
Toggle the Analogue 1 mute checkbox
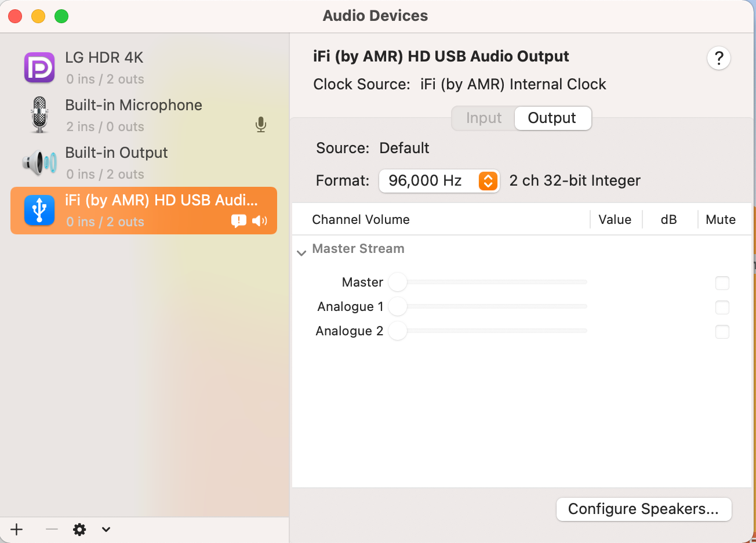pos(722,307)
